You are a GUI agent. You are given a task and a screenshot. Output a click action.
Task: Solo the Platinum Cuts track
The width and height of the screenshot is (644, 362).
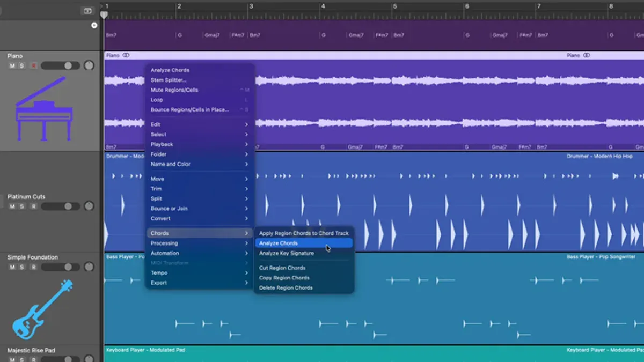22,206
